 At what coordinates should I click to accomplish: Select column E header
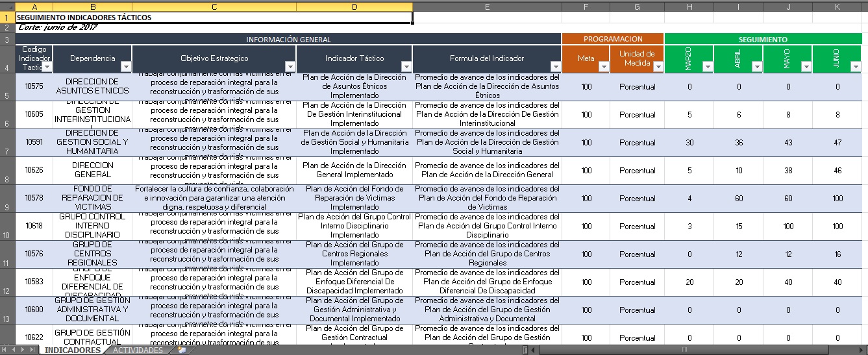[487, 6]
